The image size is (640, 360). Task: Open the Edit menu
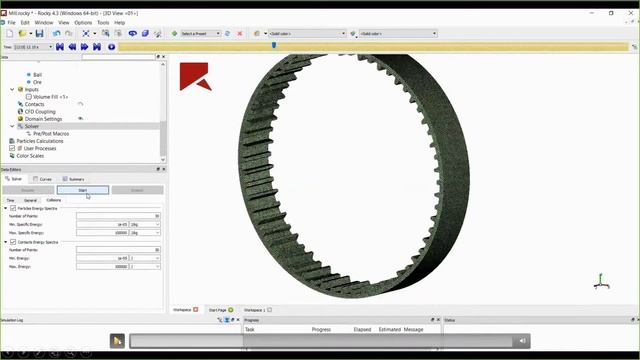tap(25, 23)
